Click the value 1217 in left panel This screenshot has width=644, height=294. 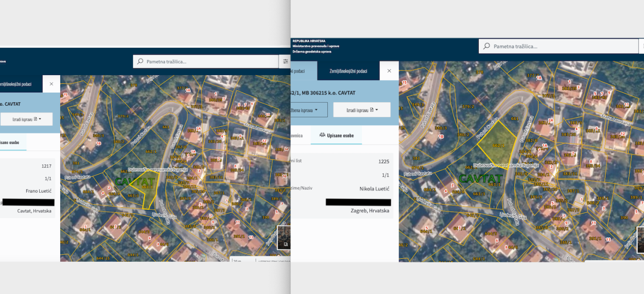click(x=47, y=166)
